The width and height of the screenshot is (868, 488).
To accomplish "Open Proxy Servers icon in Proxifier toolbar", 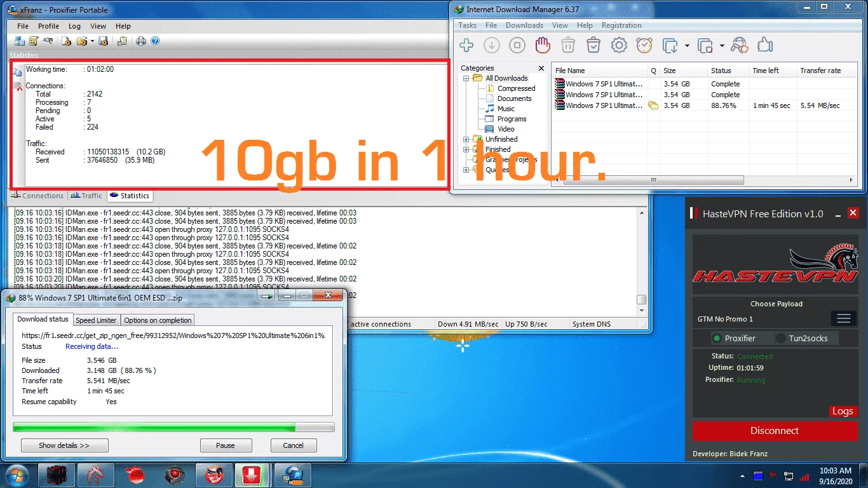I will pyautogui.click(x=20, y=41).
